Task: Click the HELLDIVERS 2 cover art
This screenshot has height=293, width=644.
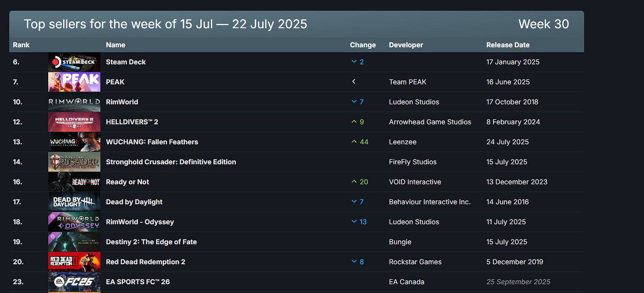Action: 74,122
